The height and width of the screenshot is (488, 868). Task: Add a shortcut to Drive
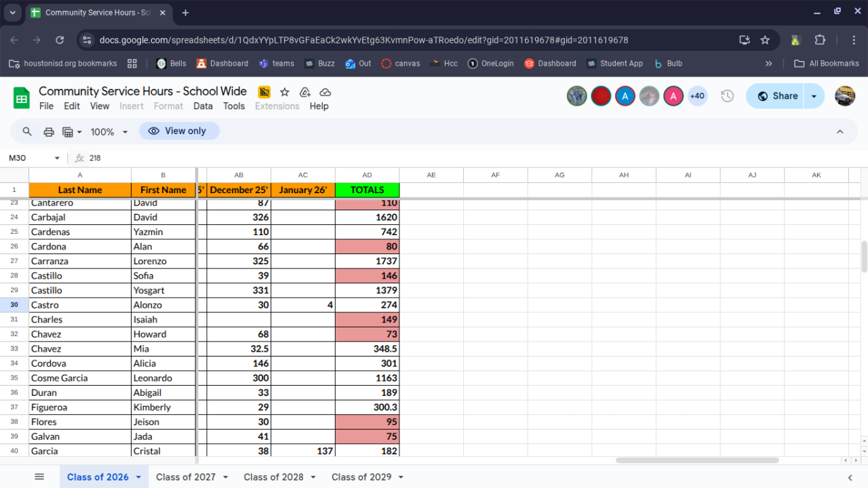click(305, 92)
